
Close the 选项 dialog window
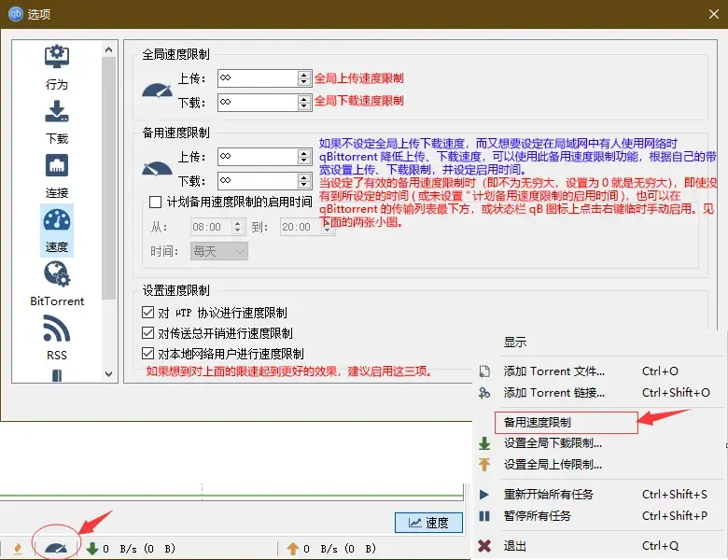[x=714, y=14]
